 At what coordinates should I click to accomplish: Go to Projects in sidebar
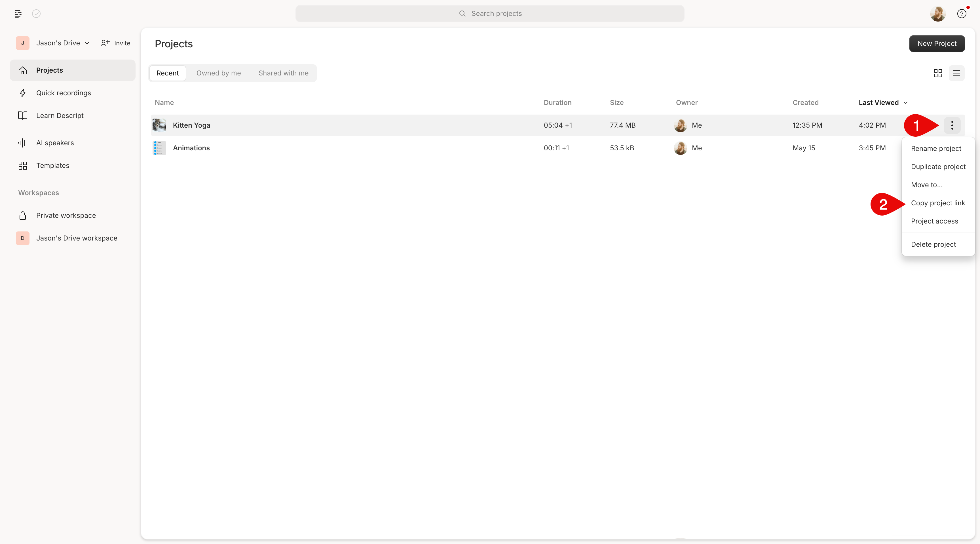coord(72,70)
